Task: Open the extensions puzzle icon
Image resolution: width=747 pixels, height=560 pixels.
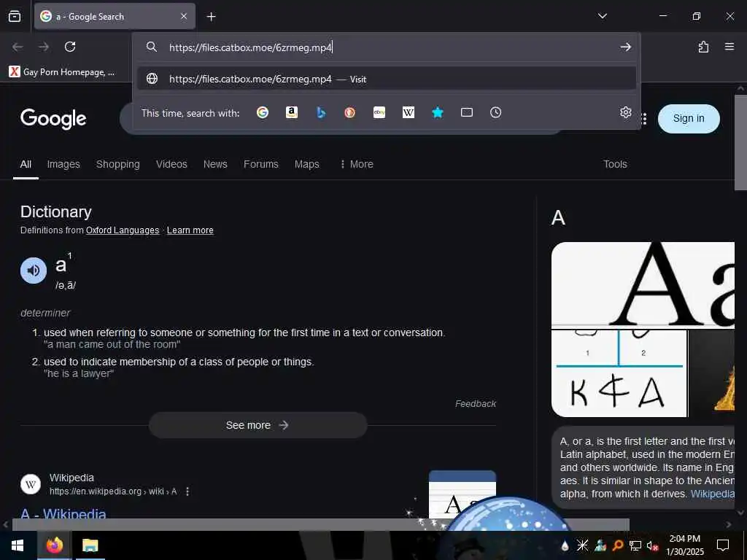Action: click(x=703, y=47)
